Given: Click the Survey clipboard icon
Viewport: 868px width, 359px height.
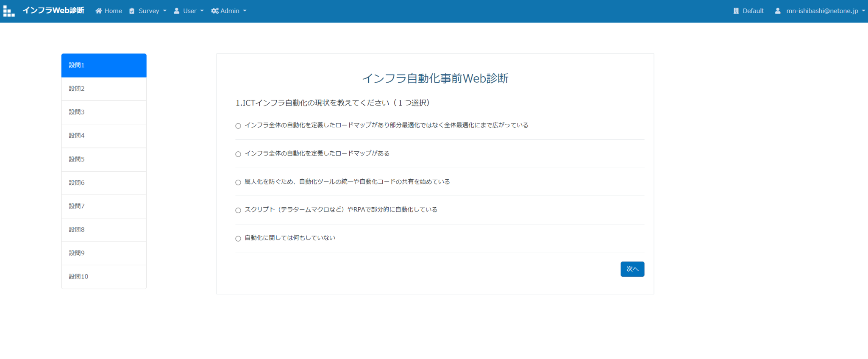Looking at the screenshot, I should pyautogui.click(x=132, y=11).
